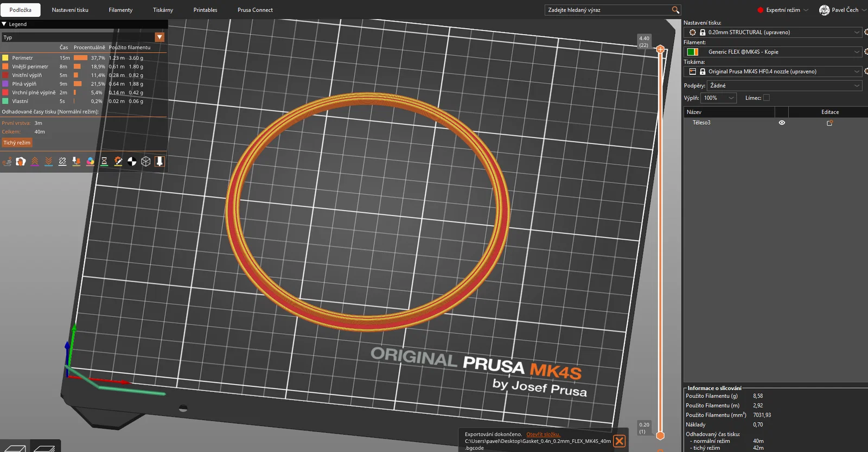Viewport: 868px width, 452px height.
Task: Click the Název column header
Action: [729, 112]
